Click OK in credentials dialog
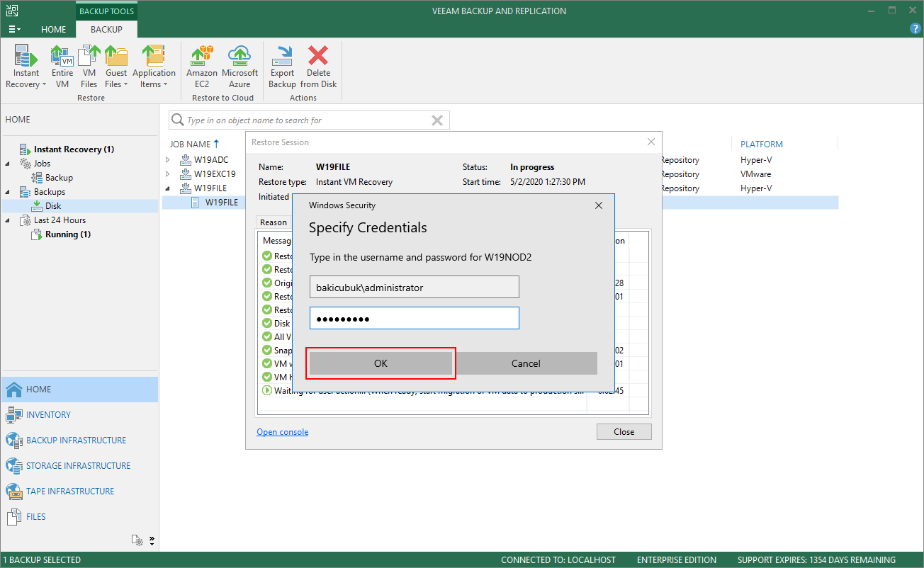924x568 pixels. (x=381, y=363)
